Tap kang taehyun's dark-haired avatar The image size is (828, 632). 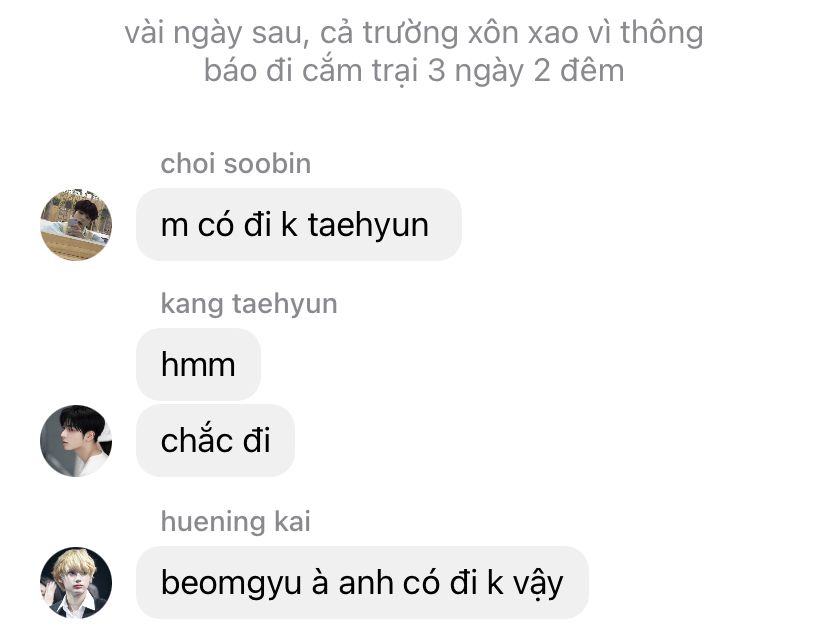pos(76,441)
